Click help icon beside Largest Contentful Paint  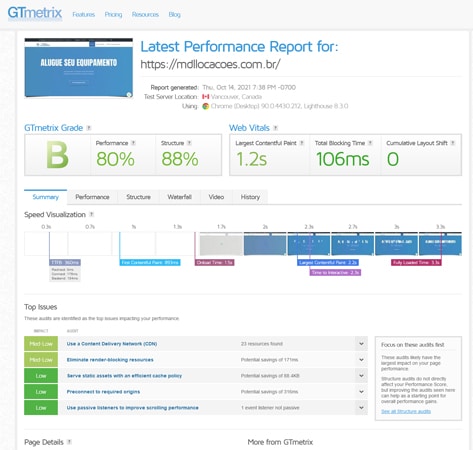301,143
